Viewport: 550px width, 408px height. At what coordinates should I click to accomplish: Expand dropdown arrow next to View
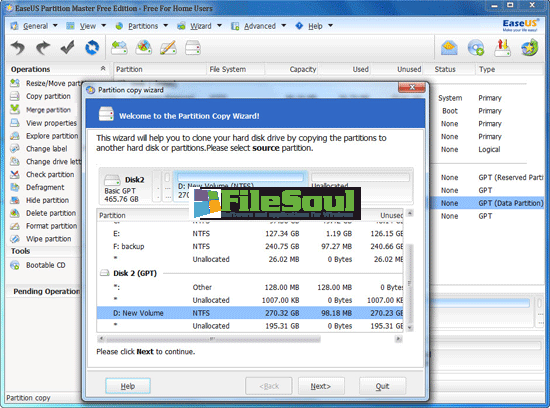point(103,26)
